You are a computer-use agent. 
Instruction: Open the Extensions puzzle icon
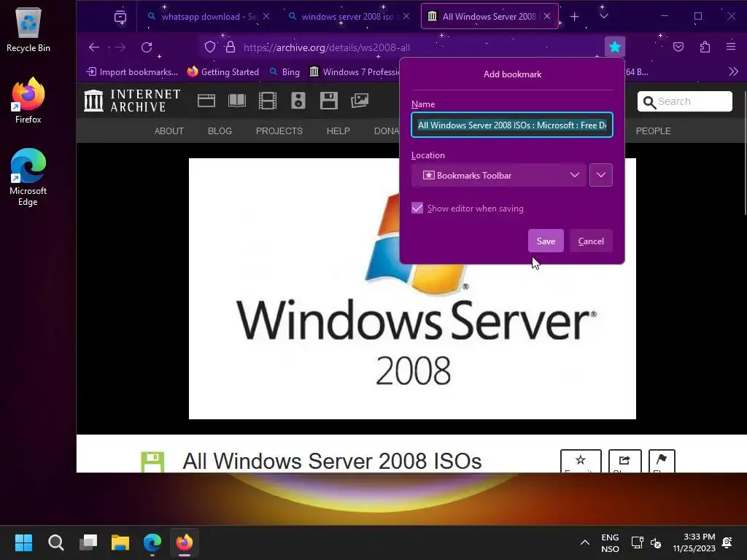click(705, 47)
